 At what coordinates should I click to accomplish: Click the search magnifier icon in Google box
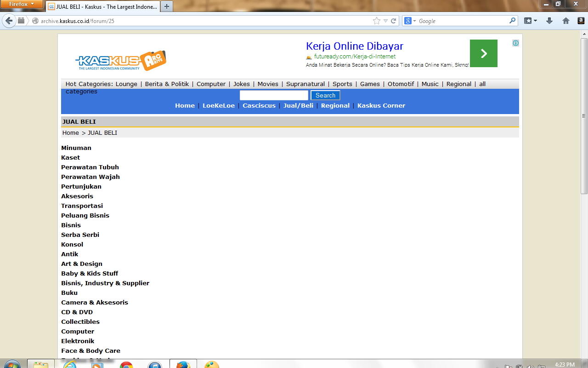pyautogui.click(x=512, y=21)
